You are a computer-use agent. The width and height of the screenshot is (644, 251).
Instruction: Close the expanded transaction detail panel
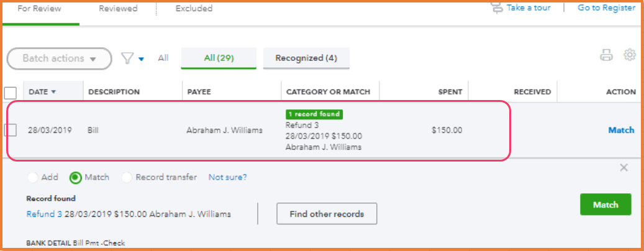point(624,168)
